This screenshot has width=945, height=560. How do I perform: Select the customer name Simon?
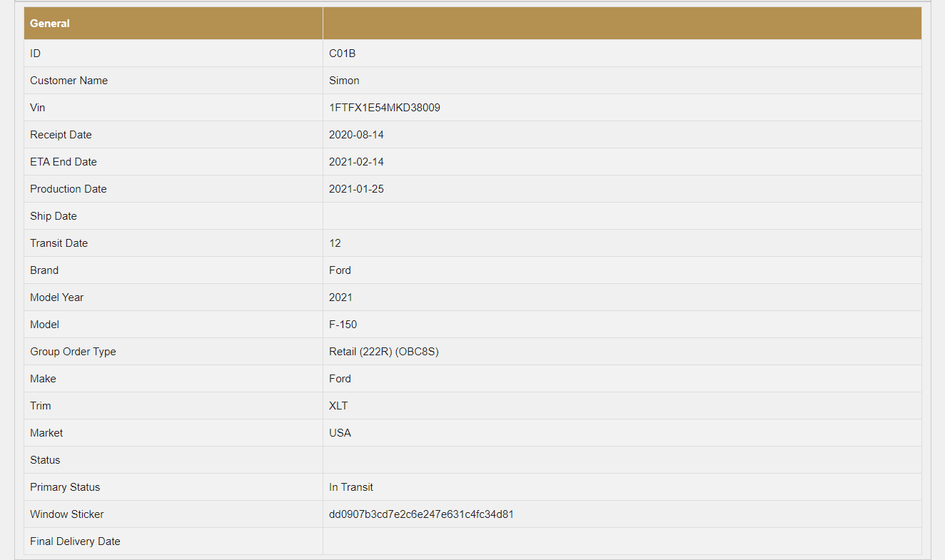click(344, 81)
